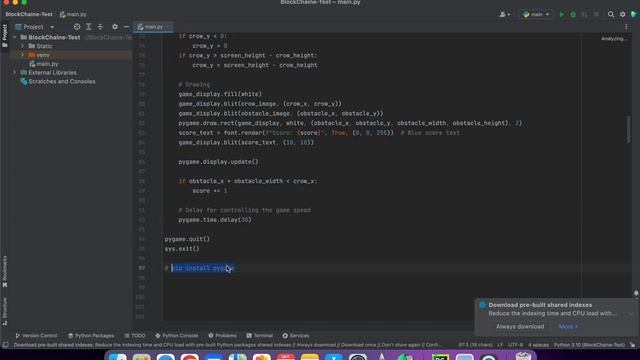Image resolution: width=640 pixels, height=360 pixels.
Task: Open caret position go-to-line in status bar
Action: click(475, 345)
